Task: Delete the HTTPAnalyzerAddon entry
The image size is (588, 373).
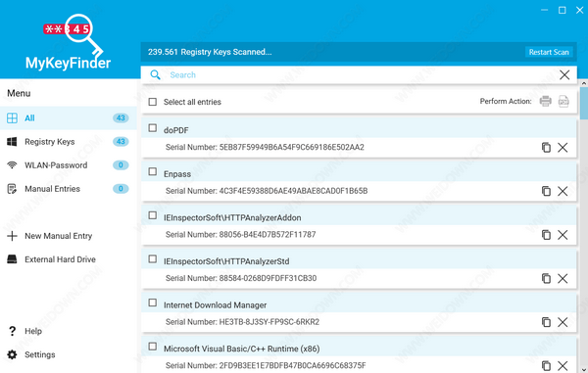Action: click(x=563, y=235)
